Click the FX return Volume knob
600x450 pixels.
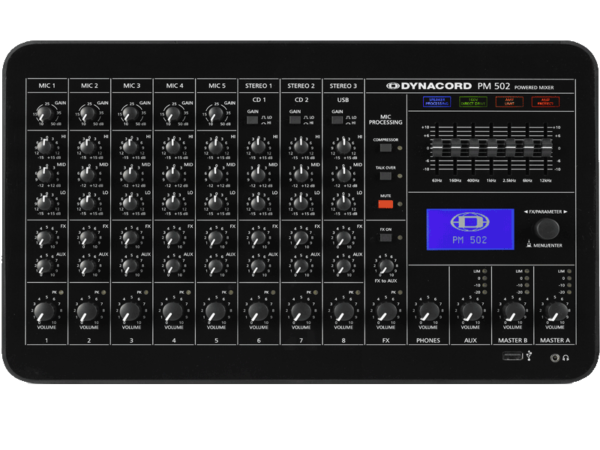tap(385, 311)
